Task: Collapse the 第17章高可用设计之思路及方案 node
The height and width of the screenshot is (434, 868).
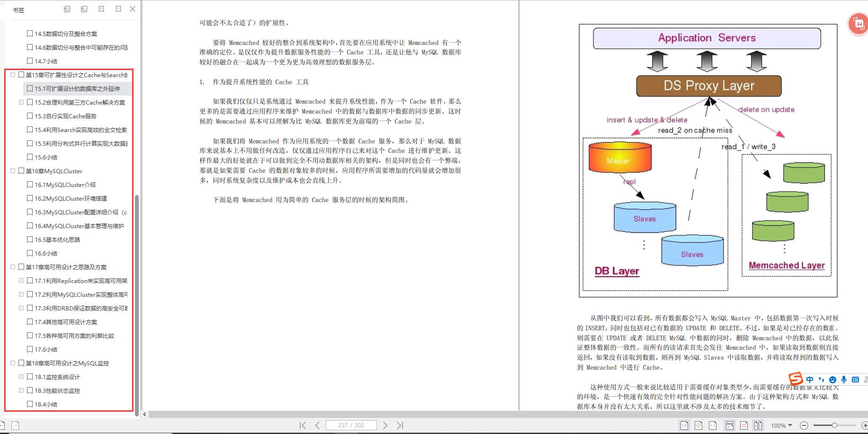Action: click(13, 267)
